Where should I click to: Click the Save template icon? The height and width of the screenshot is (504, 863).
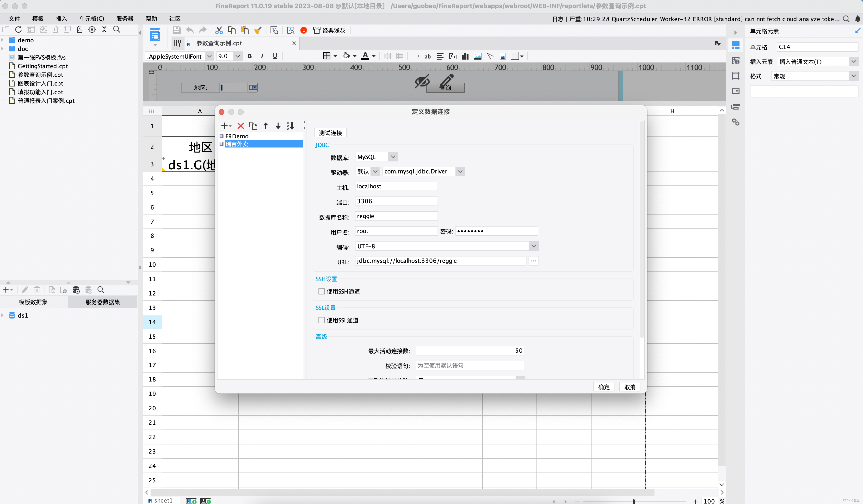point(176,31)
